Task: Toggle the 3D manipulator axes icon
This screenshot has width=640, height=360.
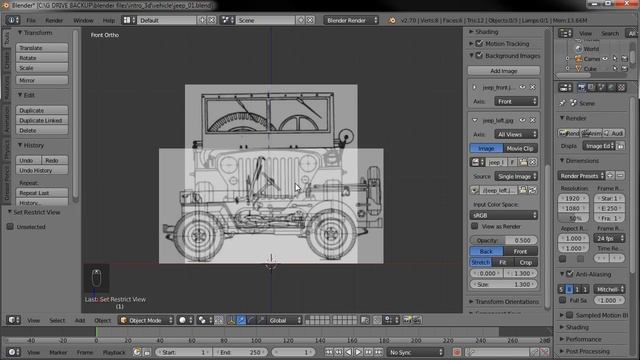Action: (231, 320)
